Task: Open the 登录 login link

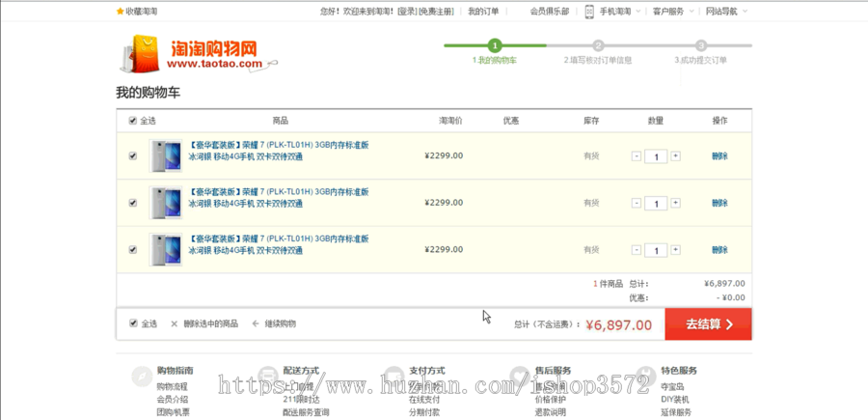Action: point(407,11)
